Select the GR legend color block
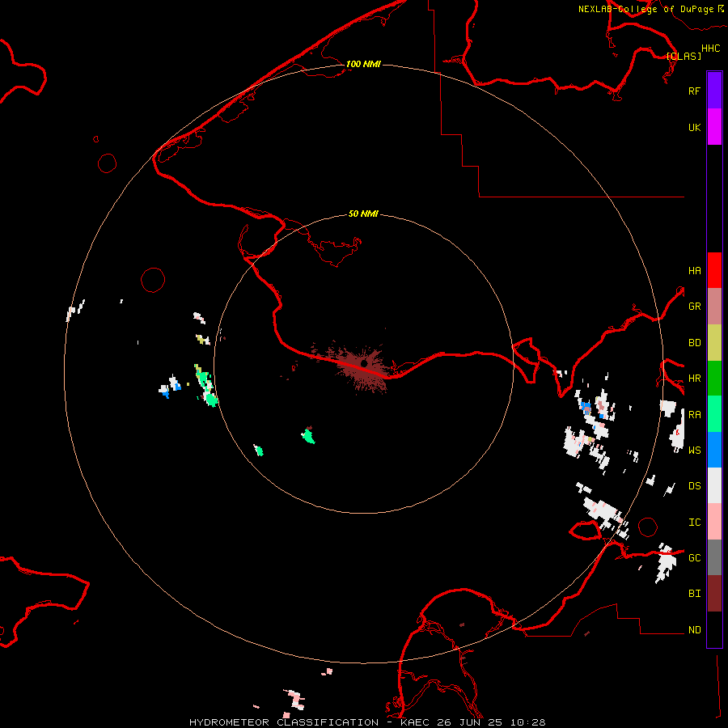Screen dimensions: 728x728 pyautogui.click(x=714, y=307)
